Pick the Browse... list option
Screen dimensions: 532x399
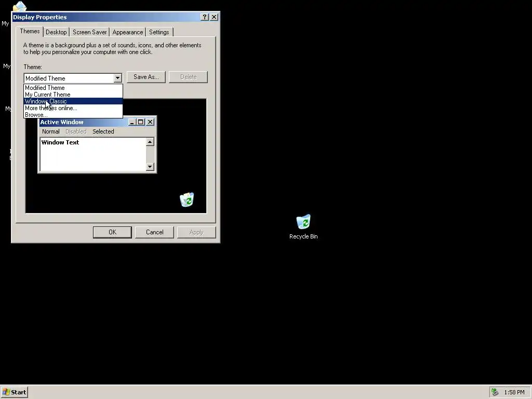click(x=73, y=115)
